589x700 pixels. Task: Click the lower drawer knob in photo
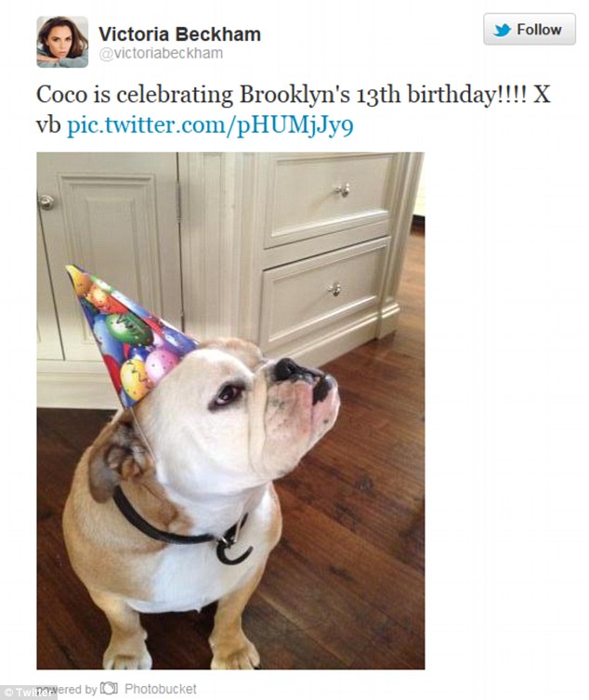click(x=335, y=290)
